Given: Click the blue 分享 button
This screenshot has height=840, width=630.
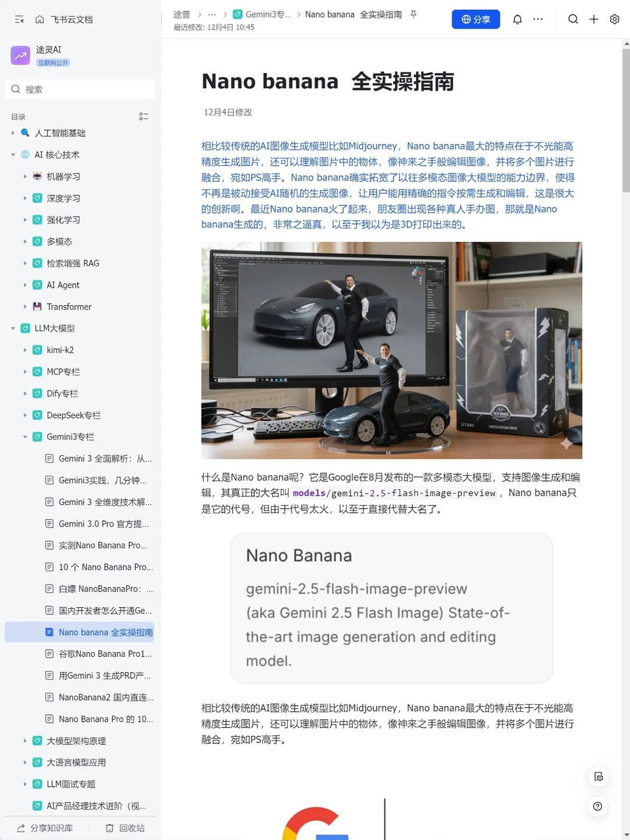Looking at the screenshot, I should pyautogui.click(x=475, y=19).
